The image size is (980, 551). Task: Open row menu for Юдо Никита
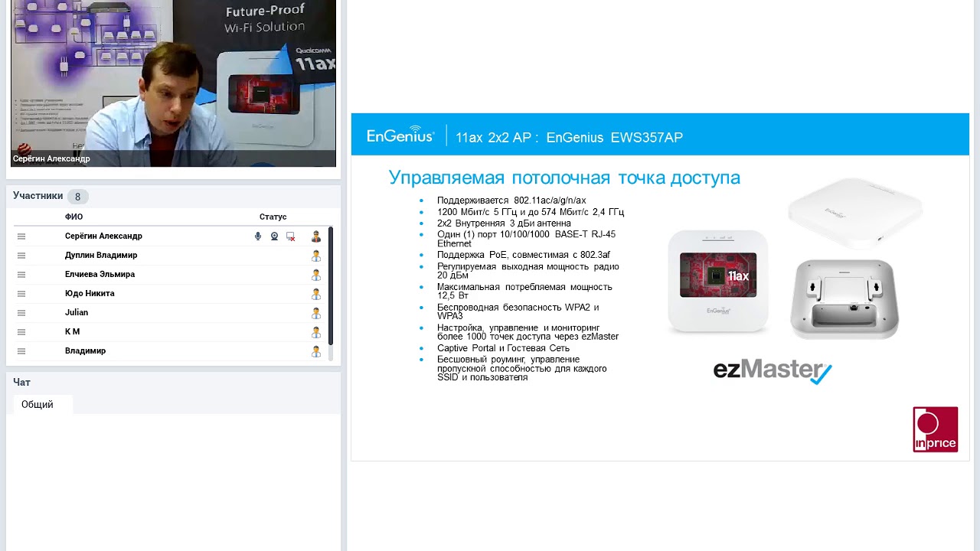21,294
